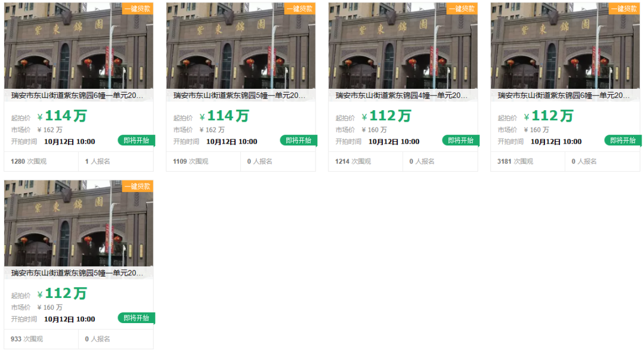
Task: Click 即将开始 tag on the 4幢 listing
Action: click(461, 141)
